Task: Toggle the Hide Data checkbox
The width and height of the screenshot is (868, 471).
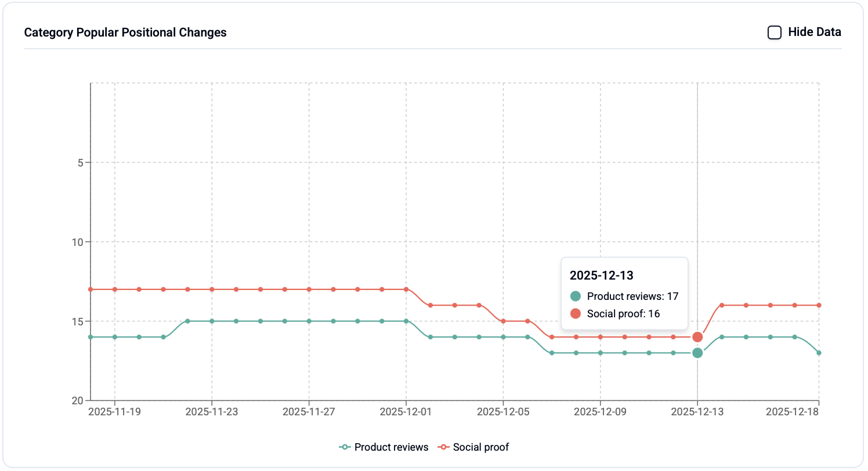Action: point(774,32)
